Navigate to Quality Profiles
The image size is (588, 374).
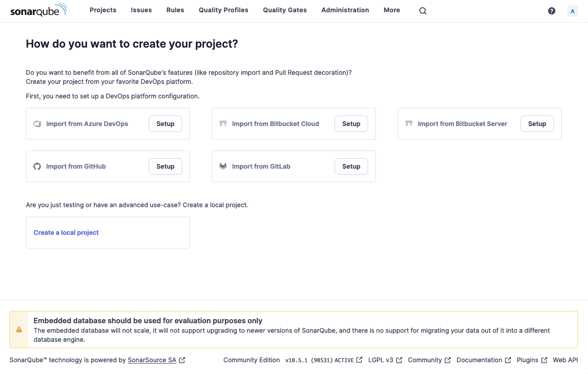(x=224, y=10)
